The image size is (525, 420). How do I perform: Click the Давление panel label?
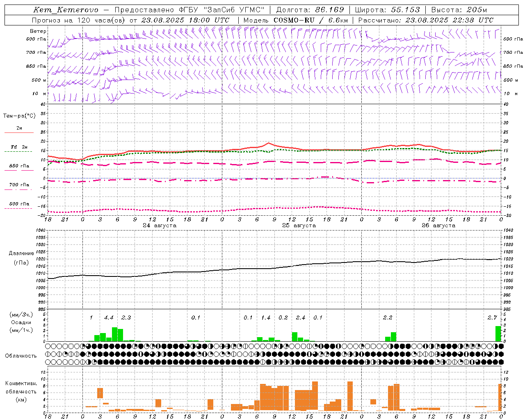tap(21, 253)
